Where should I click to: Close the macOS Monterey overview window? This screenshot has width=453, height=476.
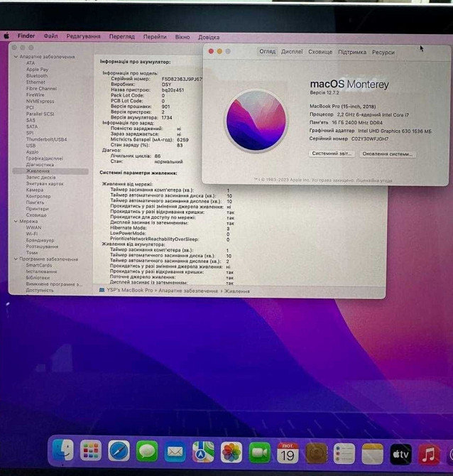[x=211, y=51]
